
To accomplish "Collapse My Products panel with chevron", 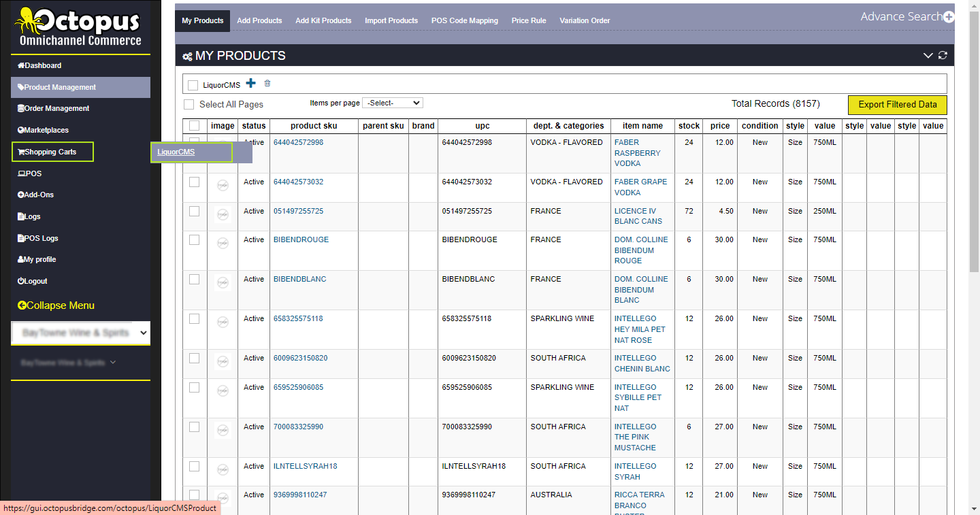I will pos(928,56).
